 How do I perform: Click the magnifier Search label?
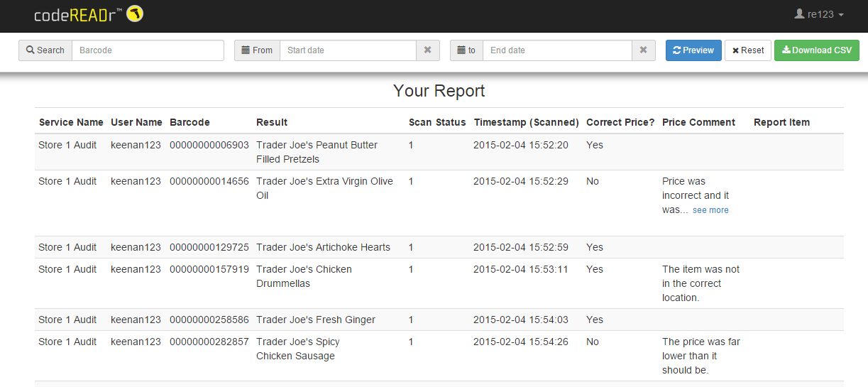coord(45,50)
